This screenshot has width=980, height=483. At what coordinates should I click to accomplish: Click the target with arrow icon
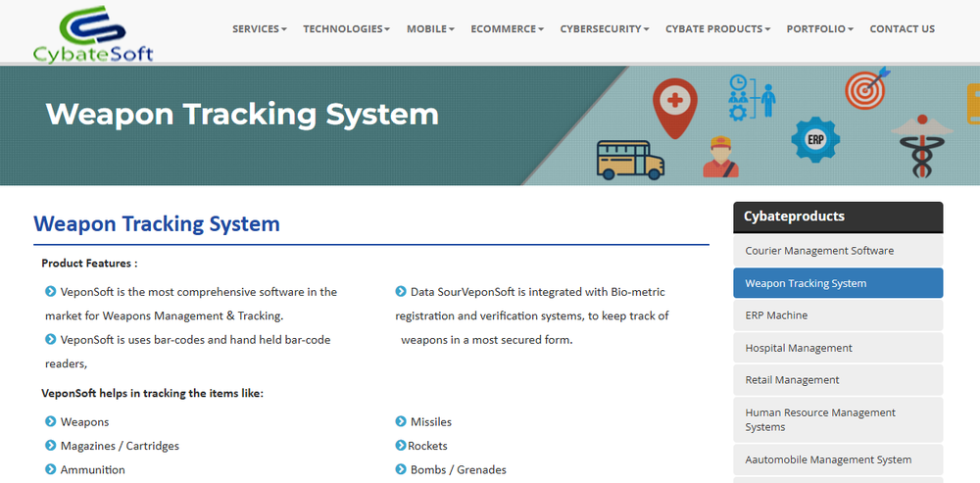click(867, 89)
